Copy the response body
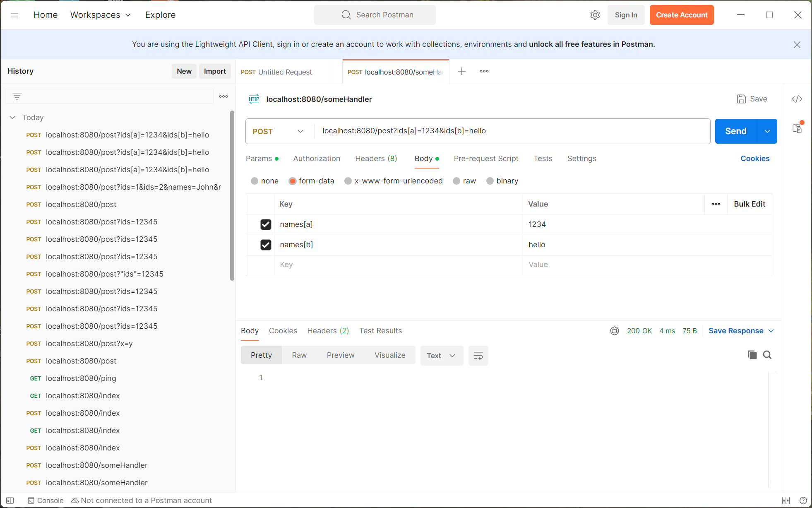 752,355
